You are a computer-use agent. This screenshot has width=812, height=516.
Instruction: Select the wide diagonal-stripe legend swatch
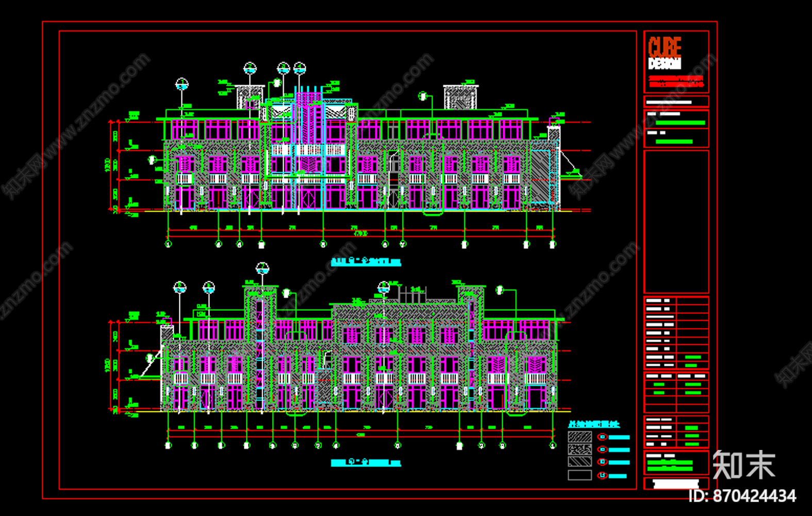[x=579, y=461]
